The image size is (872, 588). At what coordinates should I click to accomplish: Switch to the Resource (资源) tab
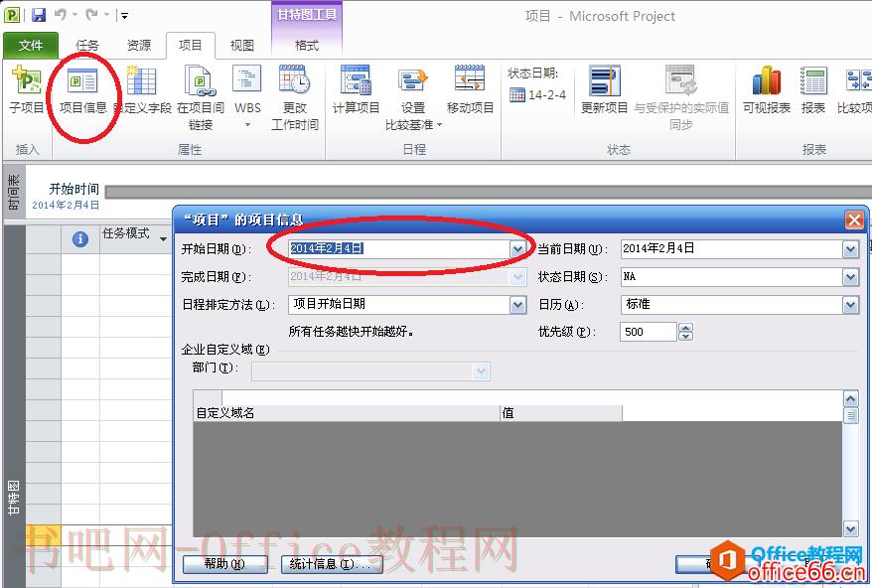[138, 45]
